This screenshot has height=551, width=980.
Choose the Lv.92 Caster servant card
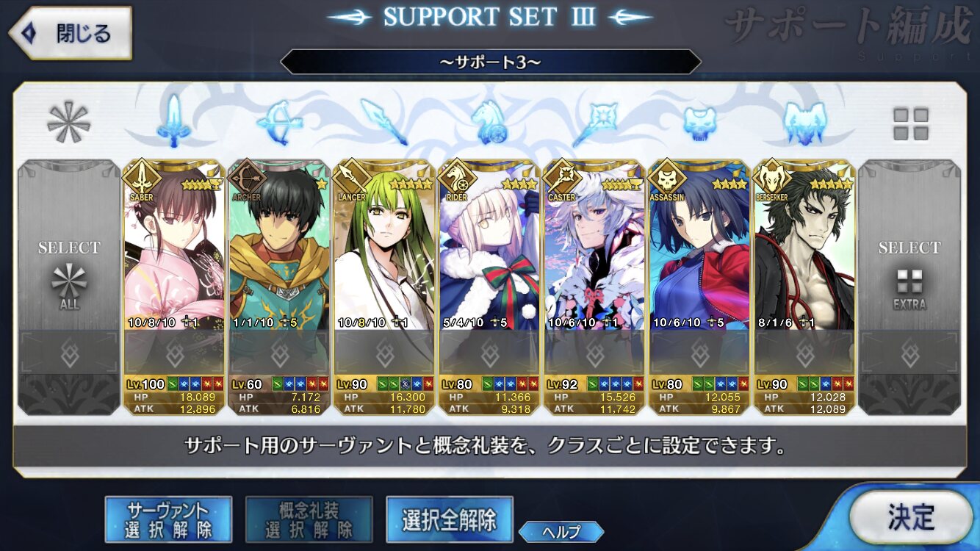click(x=594, y=287)
